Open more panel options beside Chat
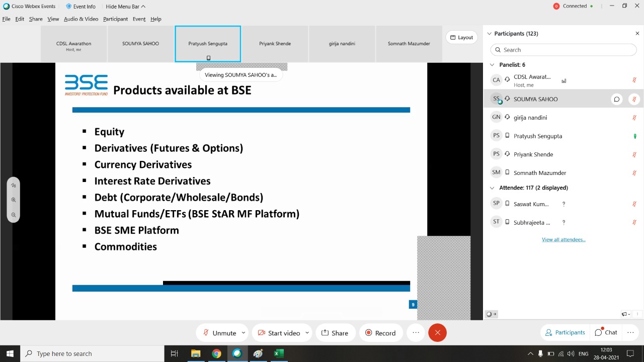 [x=630, y=332]
